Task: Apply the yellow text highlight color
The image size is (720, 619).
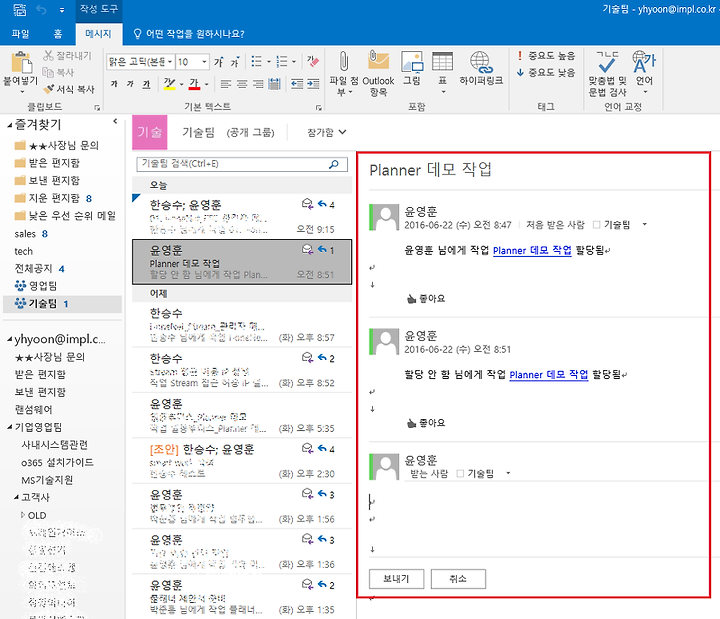Action: [x=169, y=84]
